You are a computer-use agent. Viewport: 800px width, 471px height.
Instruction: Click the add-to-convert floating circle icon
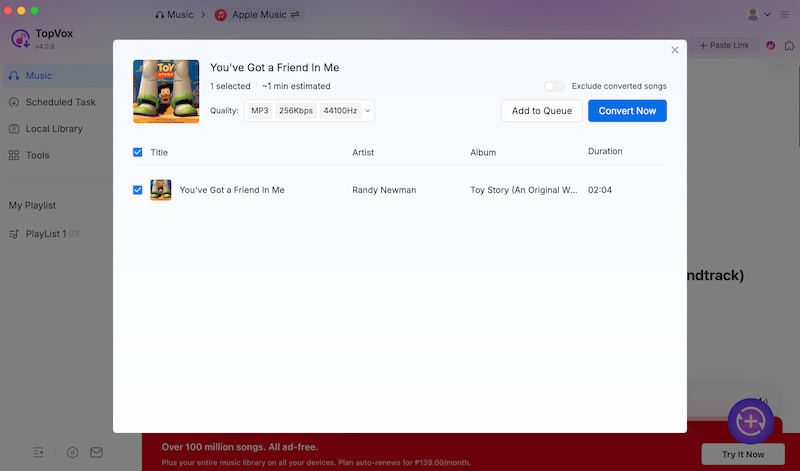[x=751, y=422]
